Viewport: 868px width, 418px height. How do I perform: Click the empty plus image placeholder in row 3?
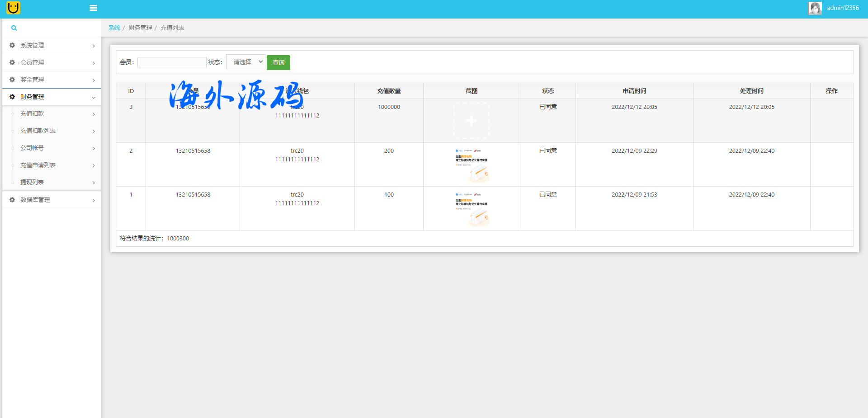(472, 121)
